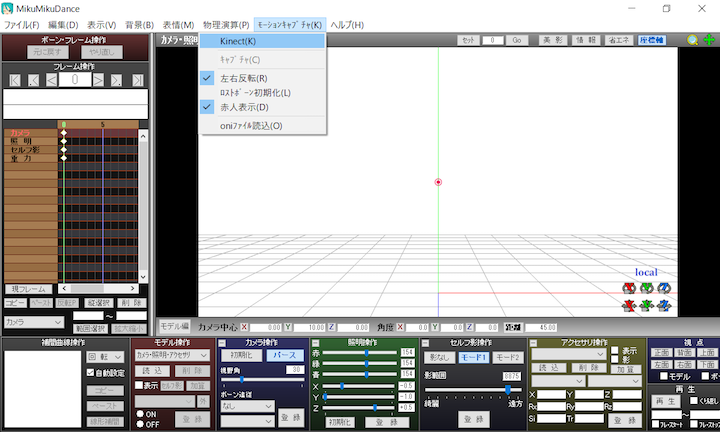Viewport: 720px width, 432px height.
Task: Click the local X rotation axis icon
Action: pos(629,288)
